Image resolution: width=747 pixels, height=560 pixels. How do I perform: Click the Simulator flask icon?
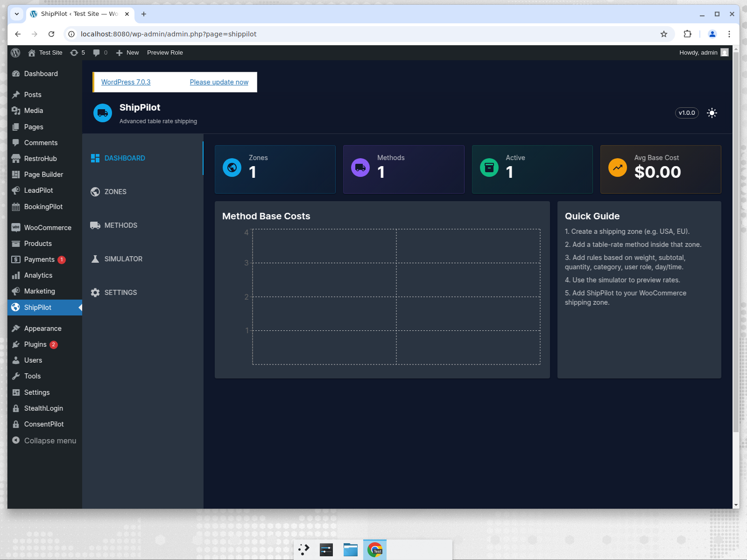[95, 259]
